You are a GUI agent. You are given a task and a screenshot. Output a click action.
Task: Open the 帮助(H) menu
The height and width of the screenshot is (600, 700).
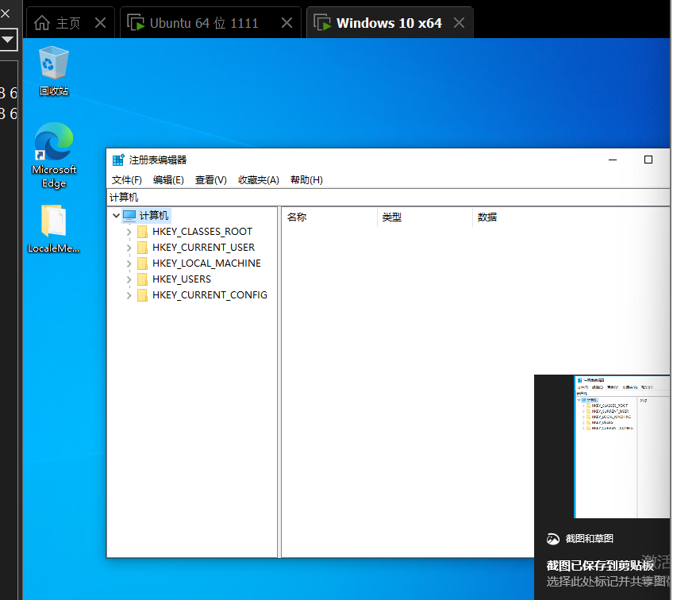(x=306, y=180)
